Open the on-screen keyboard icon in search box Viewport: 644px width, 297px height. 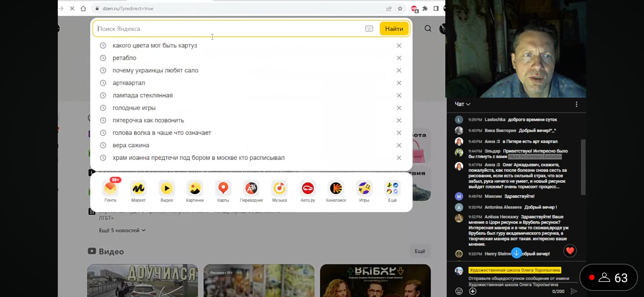coord(369,29)
